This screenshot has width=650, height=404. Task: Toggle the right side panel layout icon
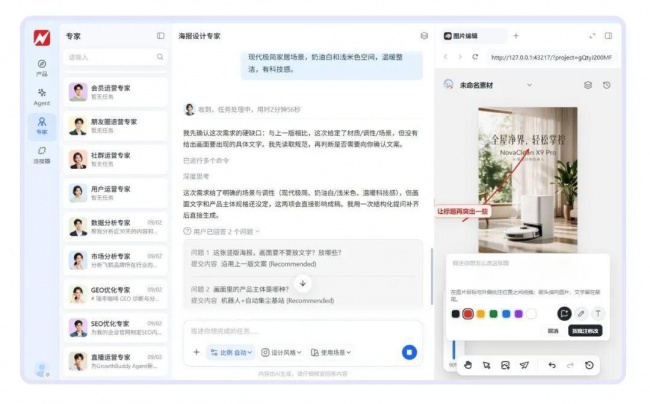coord(608,36)
